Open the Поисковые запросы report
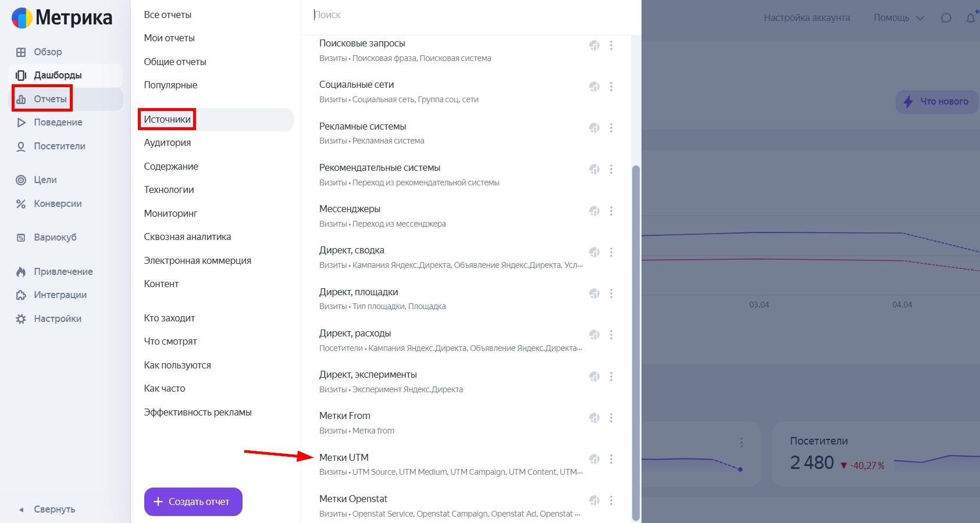 pyautogui.click(x=362, y=43)
